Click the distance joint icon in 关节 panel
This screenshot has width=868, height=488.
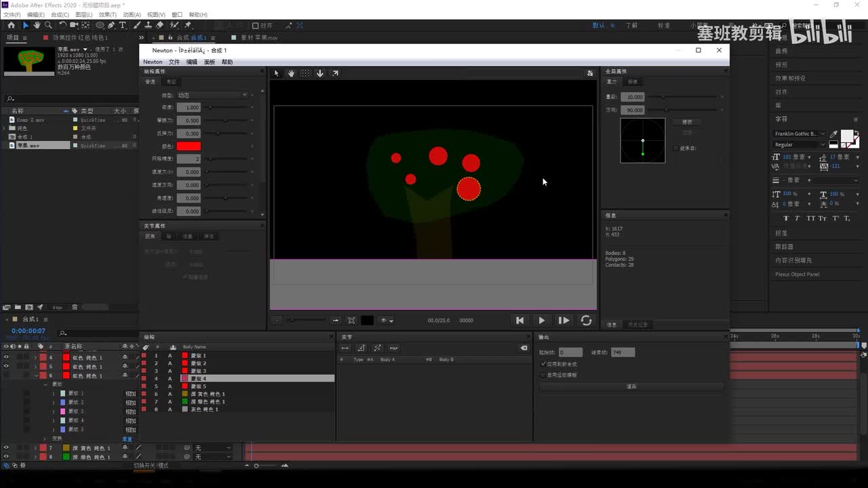[x=345, y=348]
